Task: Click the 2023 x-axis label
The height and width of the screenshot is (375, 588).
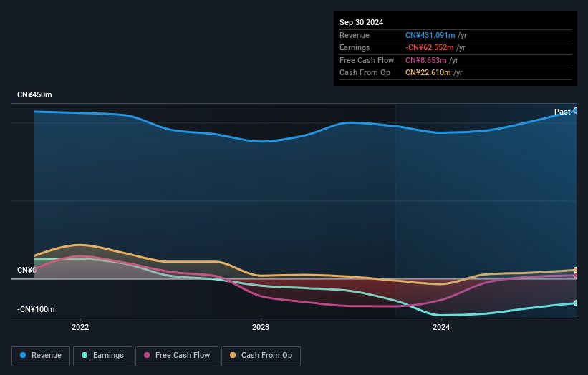Action: coord(261,327)
